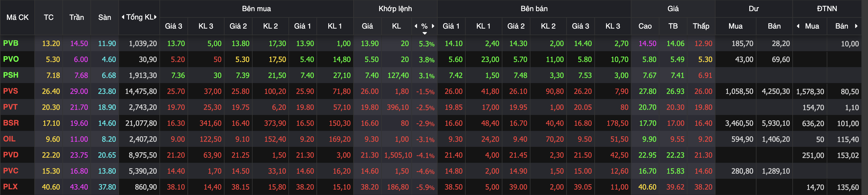The image size is (868, 195).
Task: Toggle the sort indicator under % header
Action: pos(425,33)
